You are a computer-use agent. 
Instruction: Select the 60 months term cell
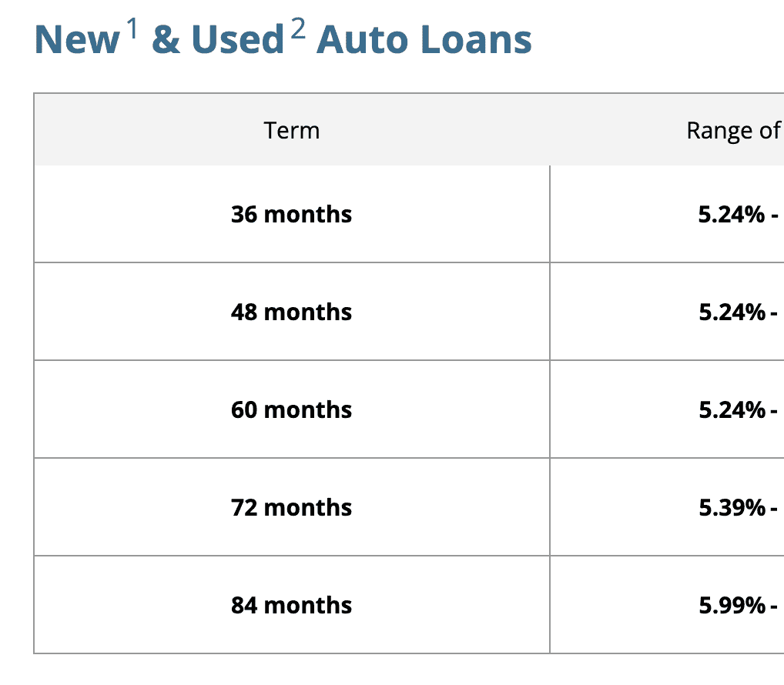(x=291, y=409)
